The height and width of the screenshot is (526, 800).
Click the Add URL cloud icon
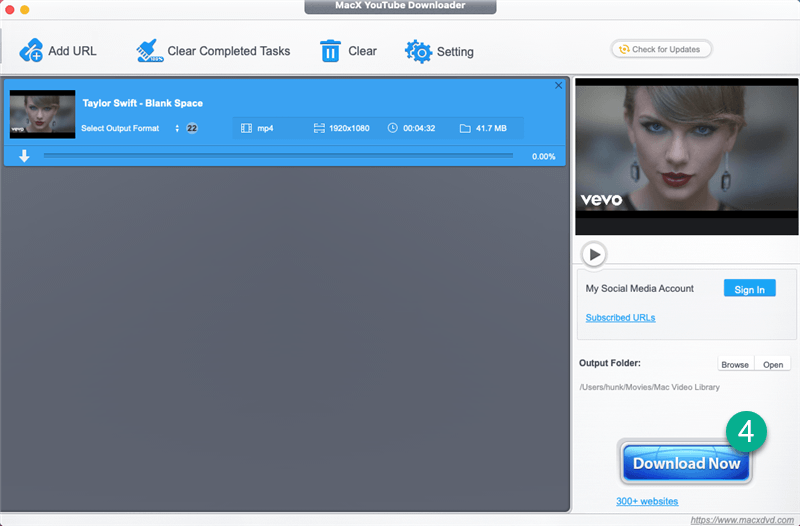[31, 51]
